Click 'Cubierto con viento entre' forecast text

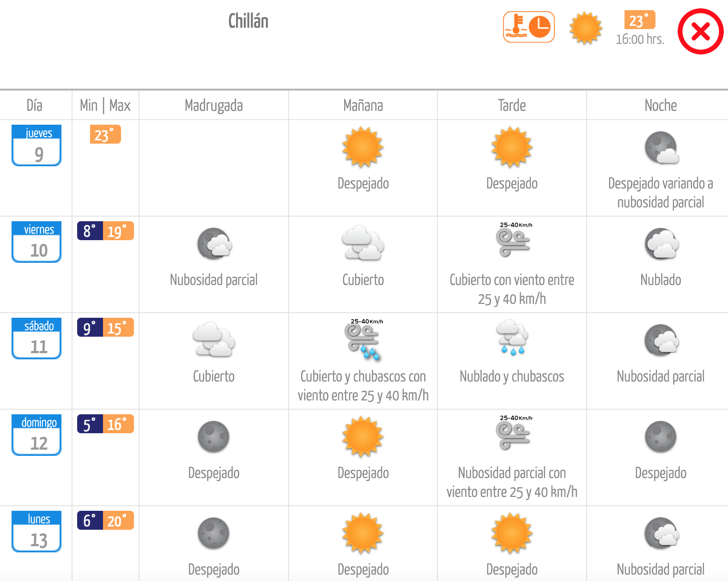coord(512,280)
